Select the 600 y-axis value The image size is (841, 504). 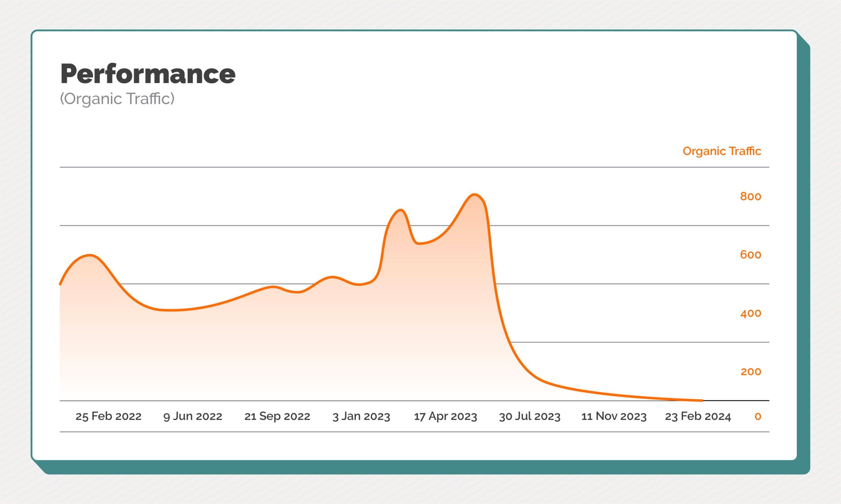click(751, 255)
